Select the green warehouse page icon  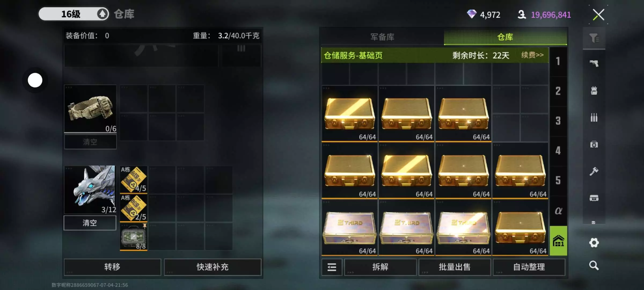pos(558,241)
